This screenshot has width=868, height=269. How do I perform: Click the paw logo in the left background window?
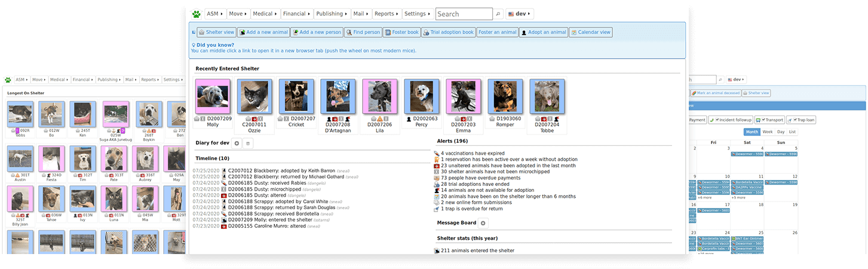[x=8, y=80]
